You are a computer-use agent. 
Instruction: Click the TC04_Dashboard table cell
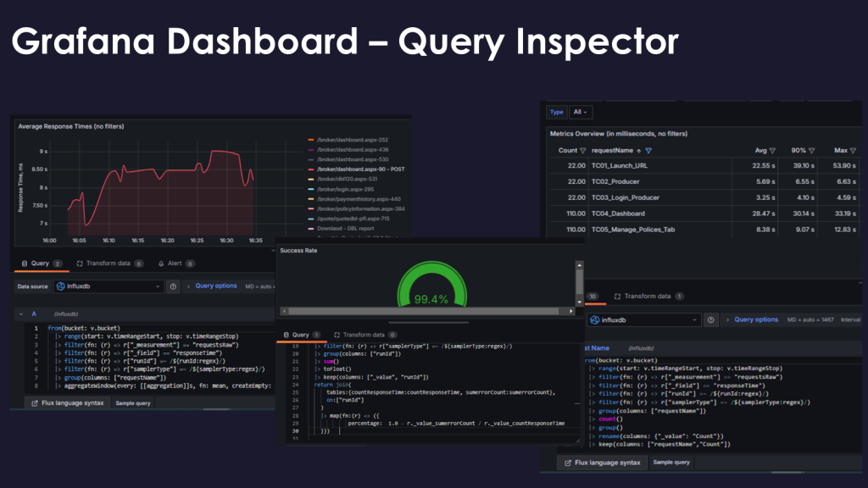pos(618,213)
